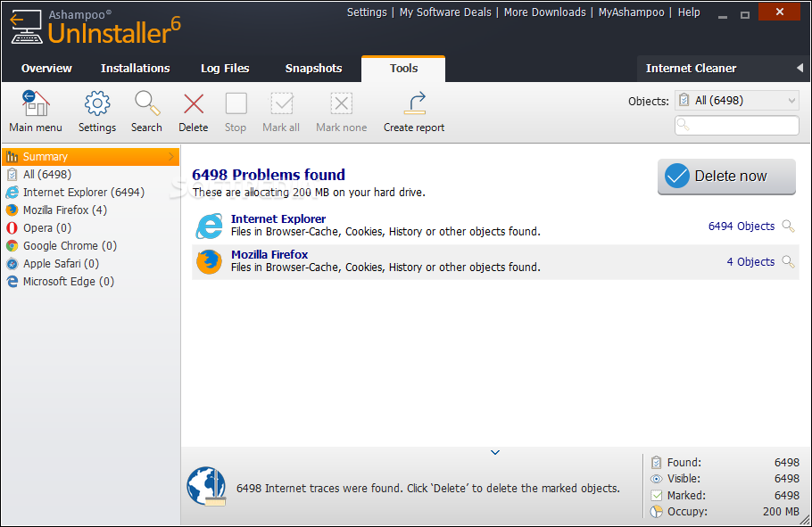Click the Internet Cleaner panel title
This screenshot has height=527, width=812.
point(691,69)
